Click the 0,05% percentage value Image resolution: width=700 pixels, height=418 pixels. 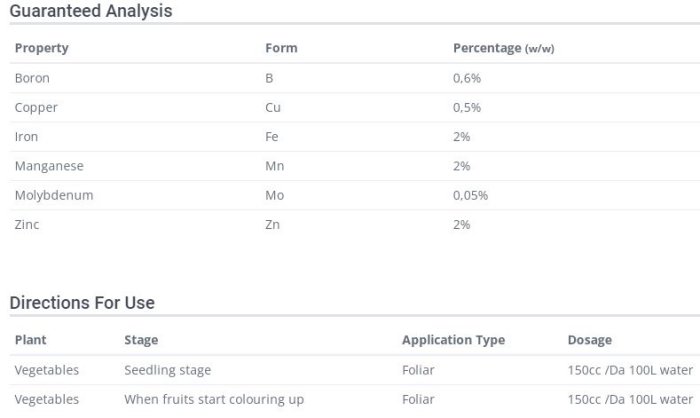click(x=470, y=195)
